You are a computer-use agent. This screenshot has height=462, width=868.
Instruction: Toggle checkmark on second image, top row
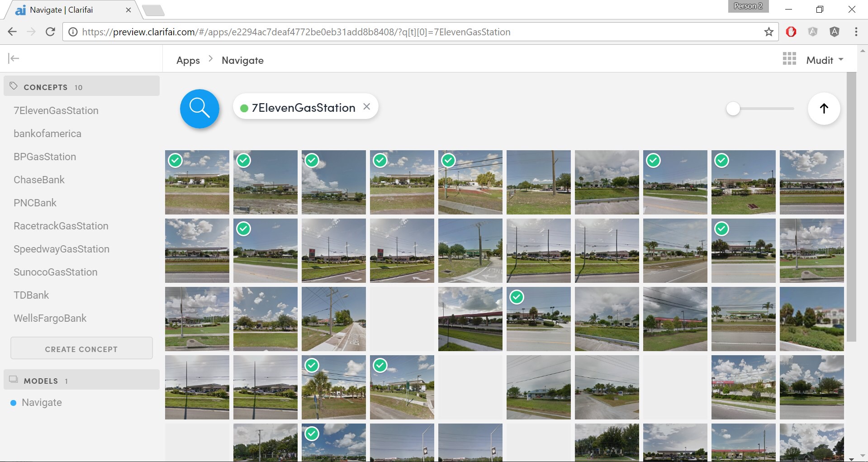click(x=243, y=160)
